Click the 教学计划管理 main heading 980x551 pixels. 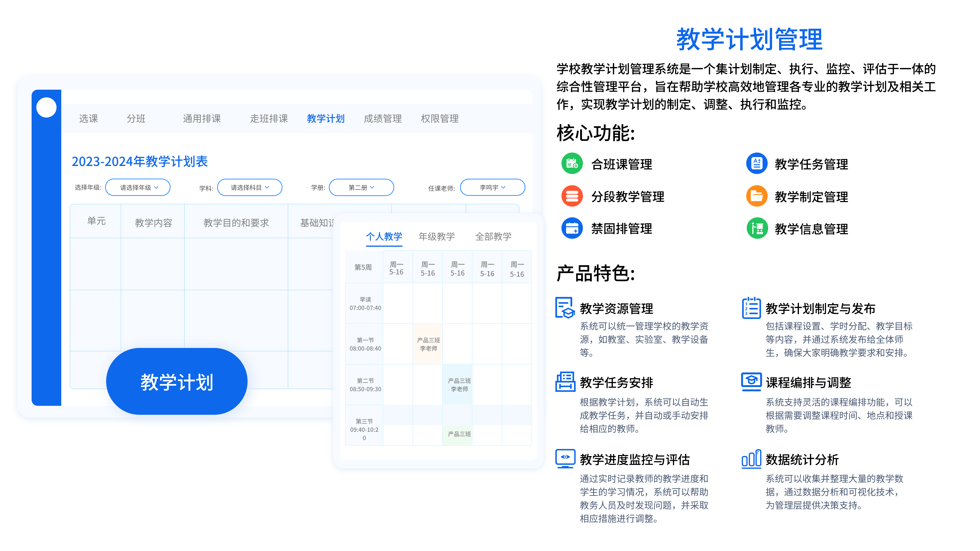pyautogui.click(x=749, y=39)
